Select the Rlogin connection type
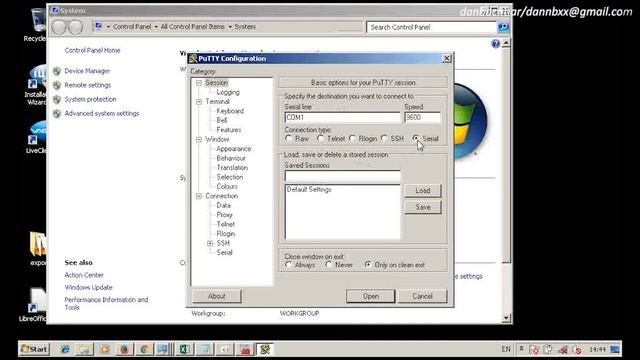The height and width of the screenshot is (360, 640). tap(353, 138)
